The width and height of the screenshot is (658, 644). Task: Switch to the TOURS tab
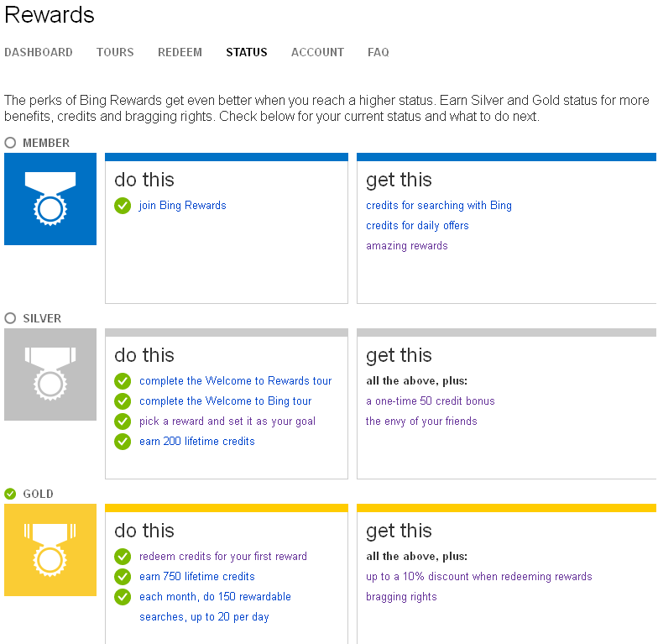(x=115, y=52)
